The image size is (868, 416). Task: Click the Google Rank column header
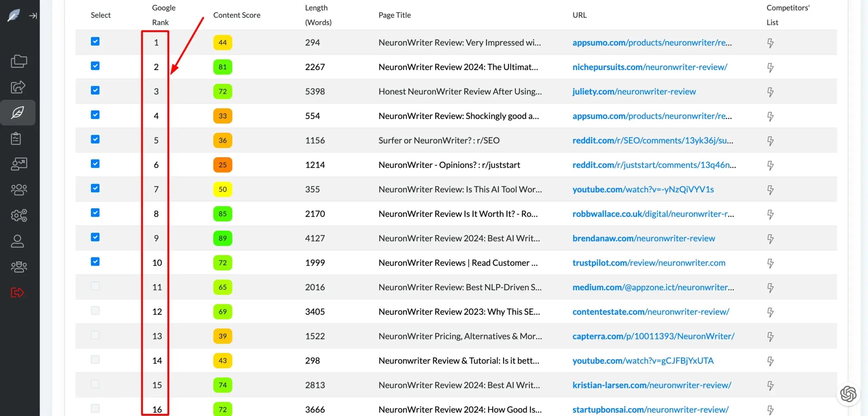pos(163,15)
